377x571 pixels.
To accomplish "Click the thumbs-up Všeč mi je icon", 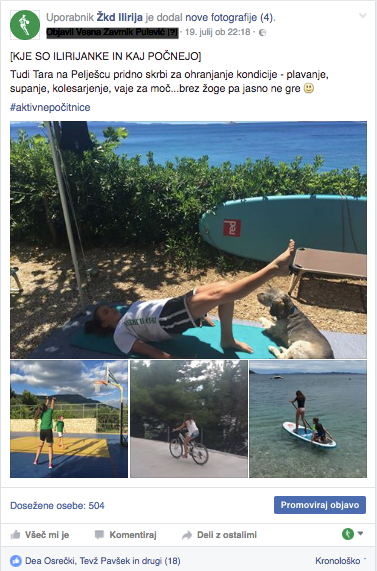I will (15, 535).
